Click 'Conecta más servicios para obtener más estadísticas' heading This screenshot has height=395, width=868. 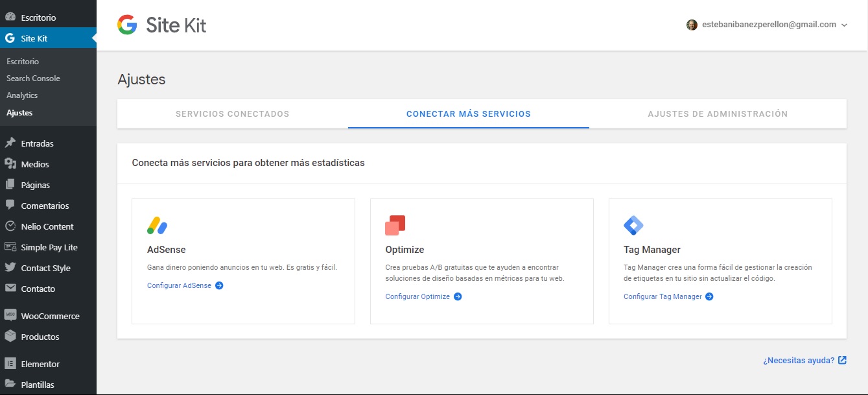point(248,163)
